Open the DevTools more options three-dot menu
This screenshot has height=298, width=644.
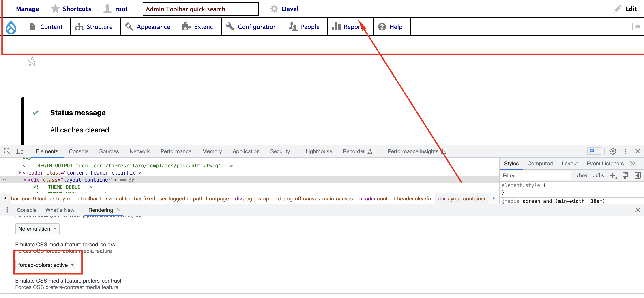coord(625,151)
